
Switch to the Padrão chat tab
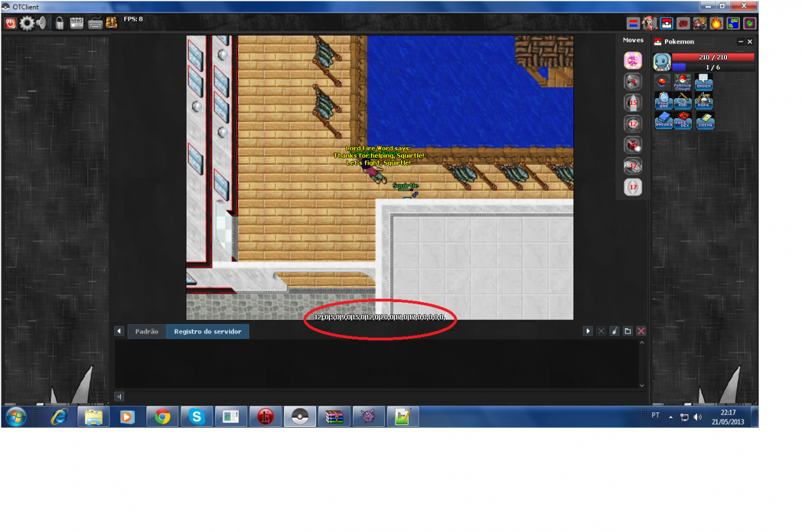coord(146,331)
